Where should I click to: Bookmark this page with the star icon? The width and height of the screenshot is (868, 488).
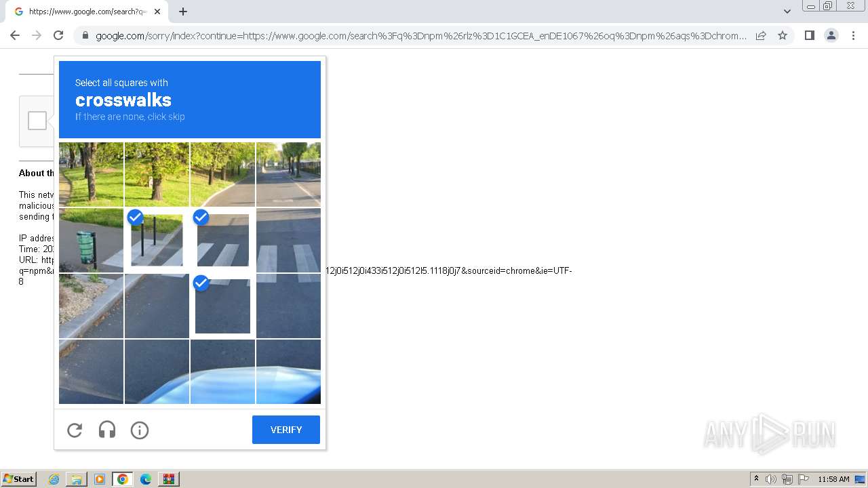pyautogui.click(x=783, y=35)
